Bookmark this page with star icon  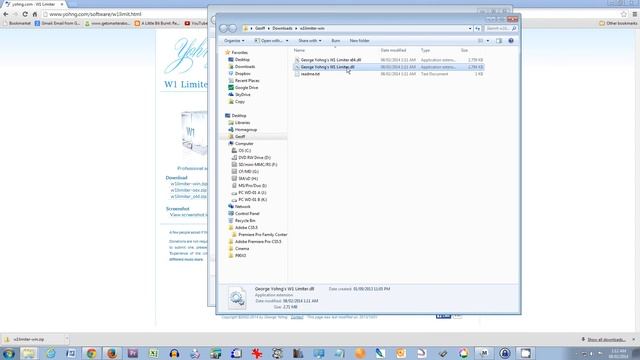(x=624, y=14)
